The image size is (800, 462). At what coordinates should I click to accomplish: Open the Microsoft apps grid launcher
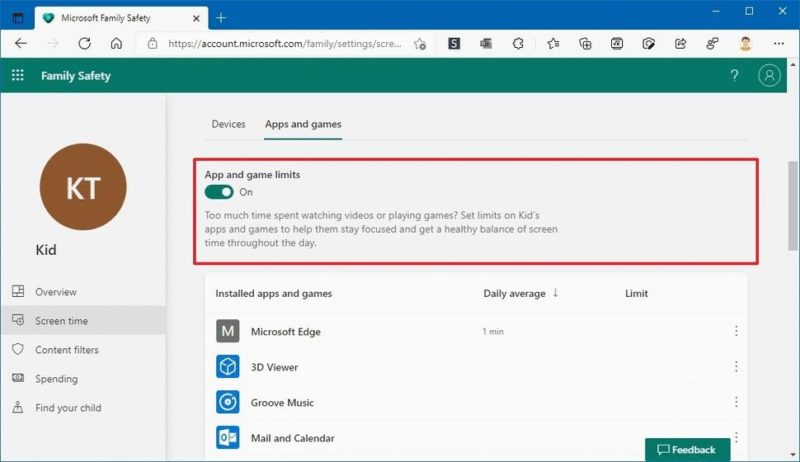(x=17, y=76)
